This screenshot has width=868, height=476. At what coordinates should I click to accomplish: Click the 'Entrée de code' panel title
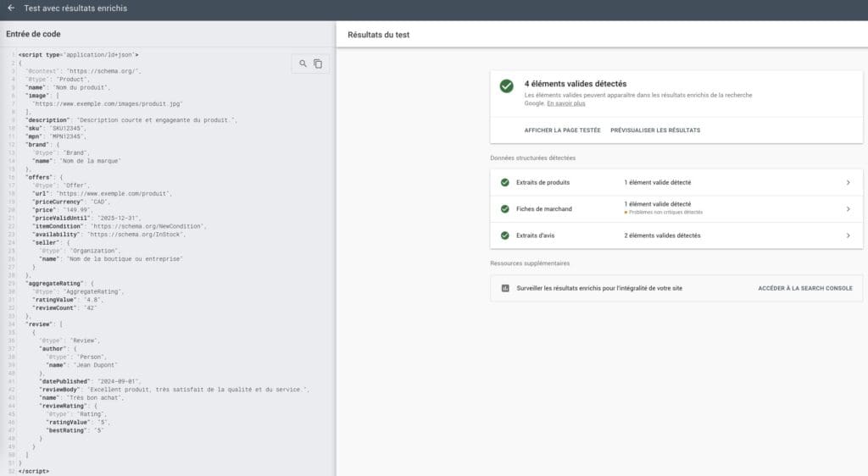pos(33,34)
